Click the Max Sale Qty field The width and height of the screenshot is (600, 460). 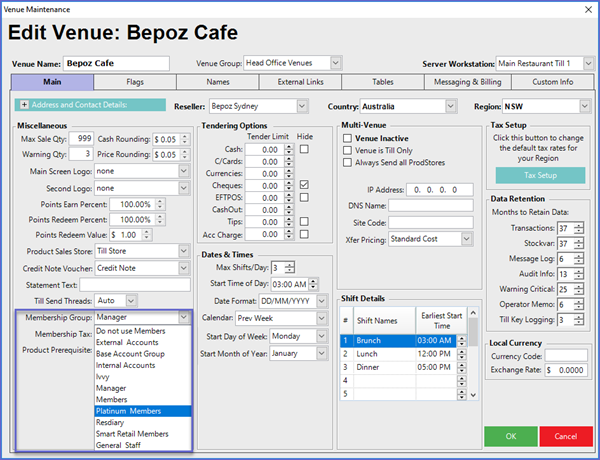[81, 139]
